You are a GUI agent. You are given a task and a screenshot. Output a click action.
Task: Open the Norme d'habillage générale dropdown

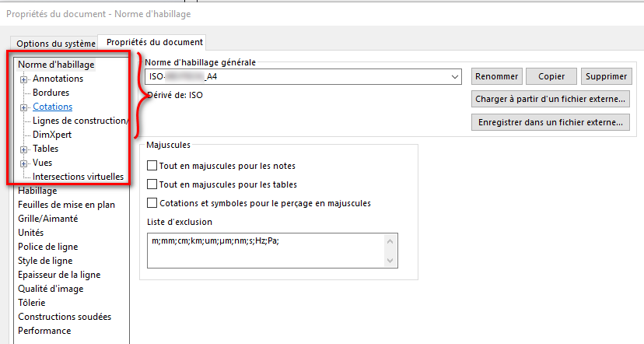tap(455, 77)
